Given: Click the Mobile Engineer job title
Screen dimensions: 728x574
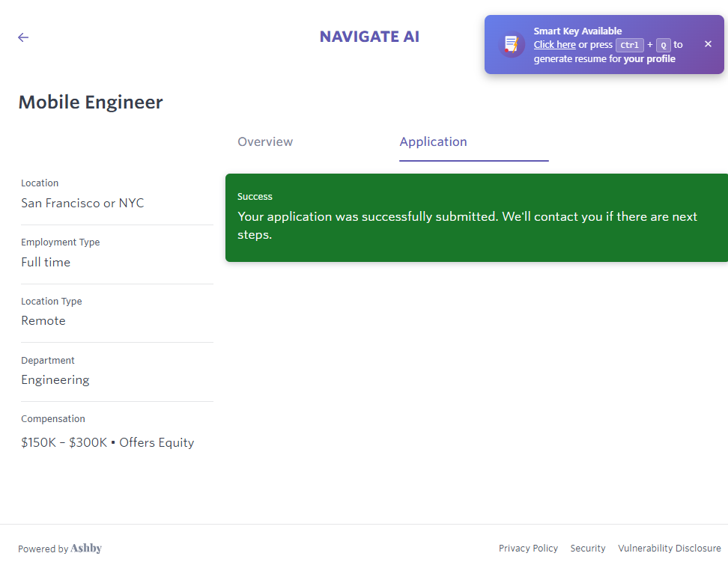Looking at the screenshot, I should coord(91,103).
